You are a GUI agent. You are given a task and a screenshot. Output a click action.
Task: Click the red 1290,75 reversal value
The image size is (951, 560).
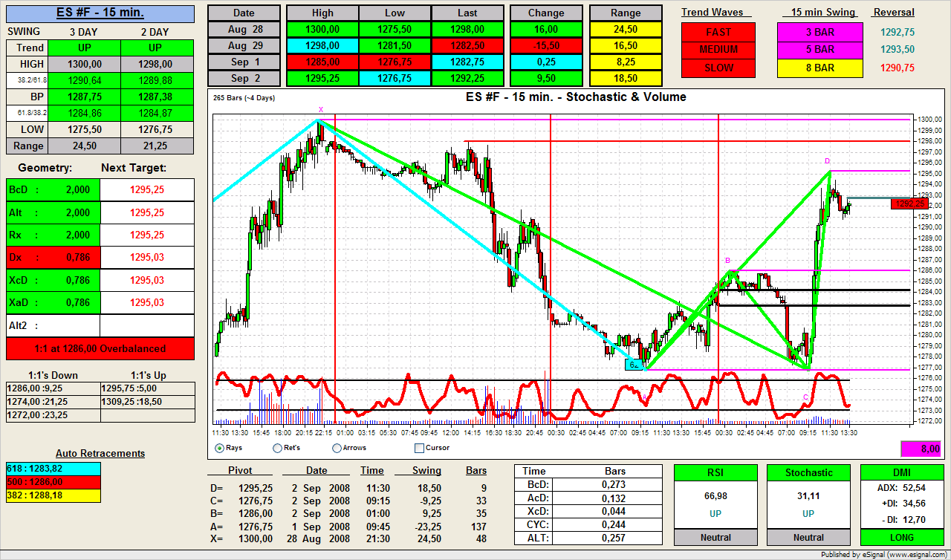click(x=898, y=68)
